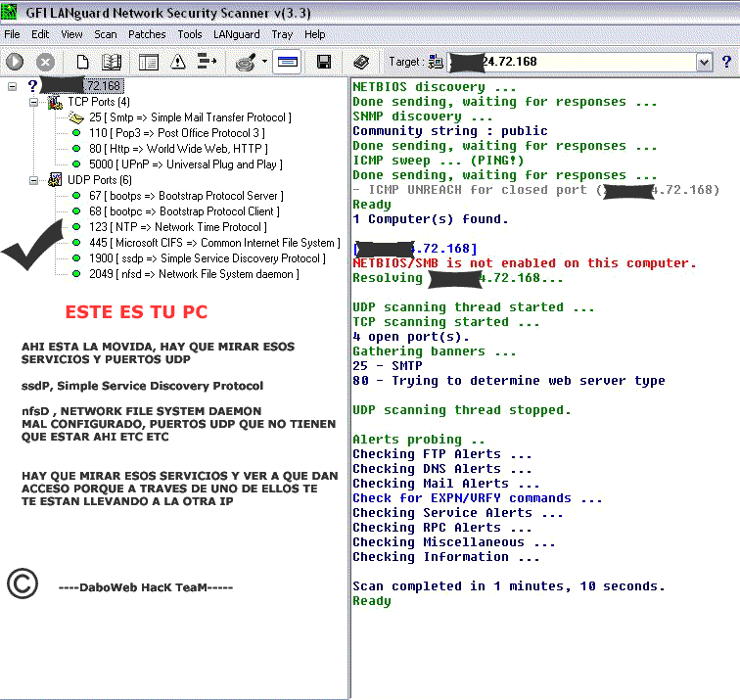Viewport: 740px width, 700px height.
Task: Select the UDP Ports (6) node
Action: 100,180
